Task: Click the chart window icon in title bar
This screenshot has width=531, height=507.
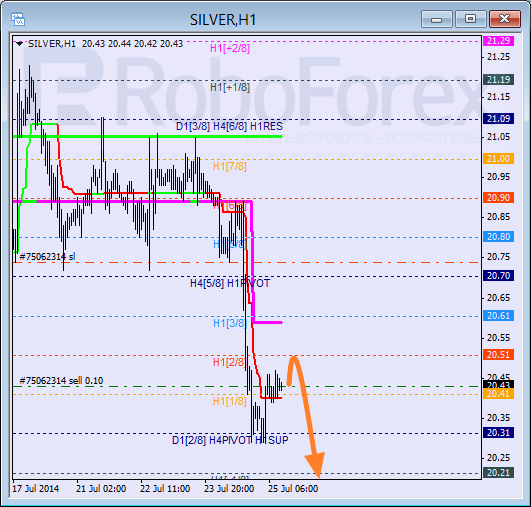Action: coord(18,19)
